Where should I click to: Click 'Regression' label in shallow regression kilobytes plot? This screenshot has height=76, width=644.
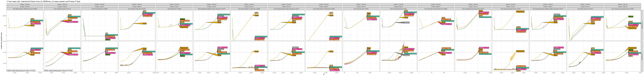[520, 11]
